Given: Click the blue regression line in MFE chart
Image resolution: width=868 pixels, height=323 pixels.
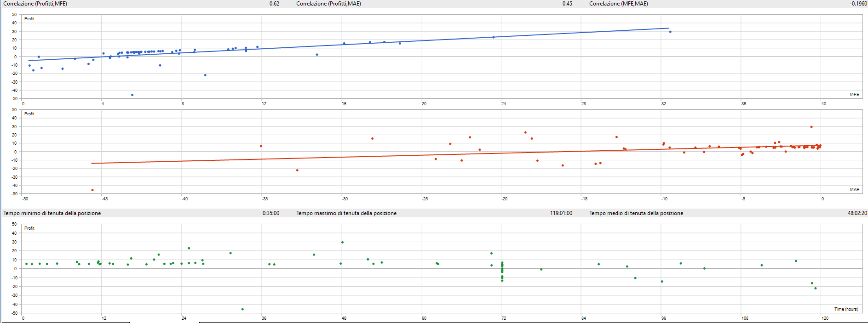Looking at the screenshot, I should point(349,45).
